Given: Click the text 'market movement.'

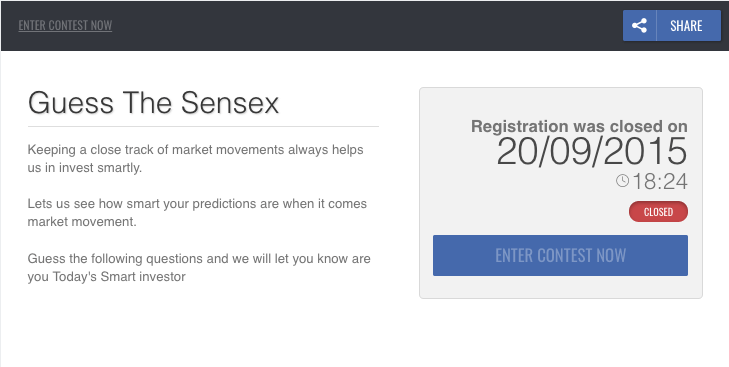Looking at the screenshot, I should pos(82,222).
